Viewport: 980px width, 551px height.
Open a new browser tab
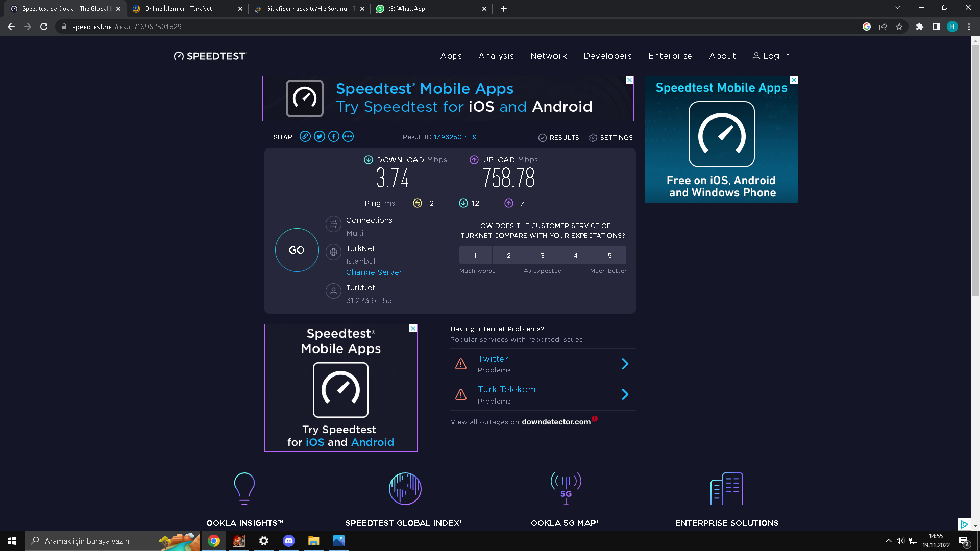tap(504, 9)
